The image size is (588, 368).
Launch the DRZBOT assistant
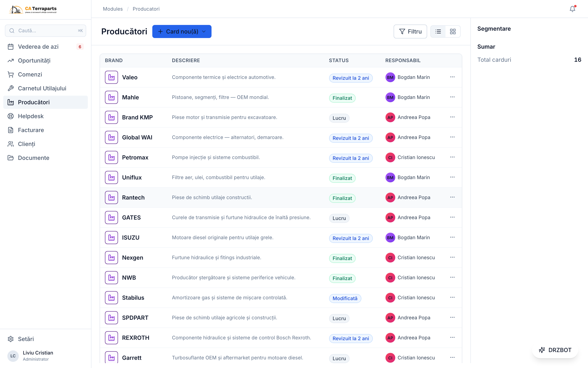555,350
